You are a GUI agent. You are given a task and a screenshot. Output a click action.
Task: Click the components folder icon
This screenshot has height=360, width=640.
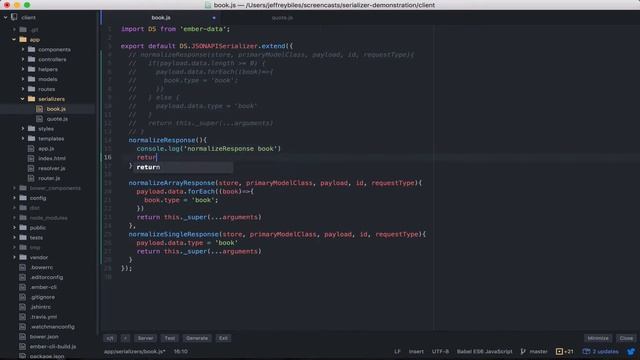(31, 49)
